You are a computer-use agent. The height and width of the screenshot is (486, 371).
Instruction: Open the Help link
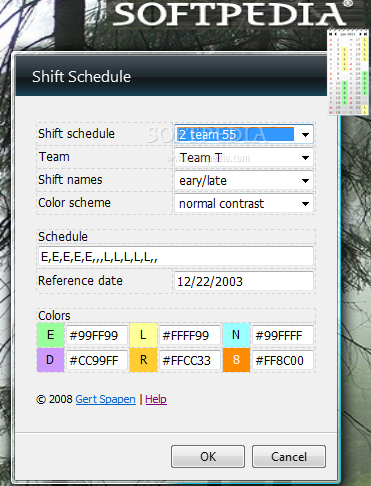point(156,399)
